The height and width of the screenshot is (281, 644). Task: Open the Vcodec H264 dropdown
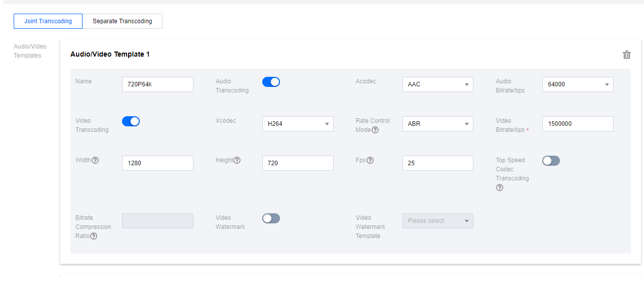click(298, 124)
